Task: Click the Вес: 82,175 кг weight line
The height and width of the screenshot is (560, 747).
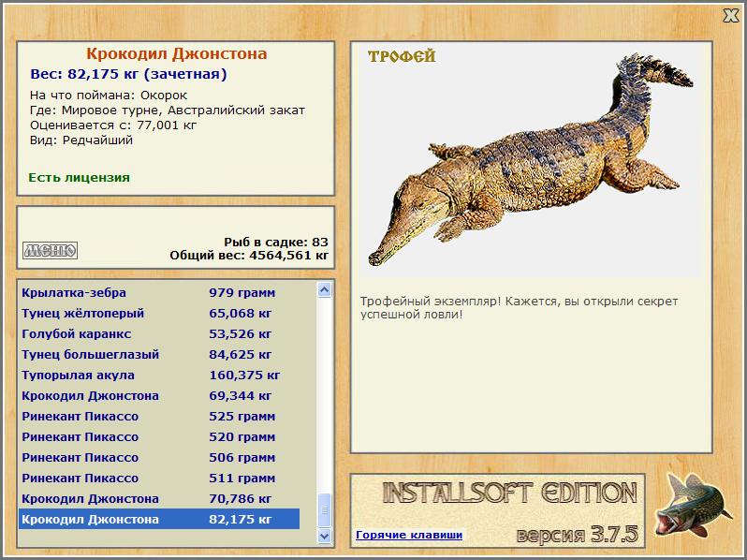Action: (x=128, y=74)
